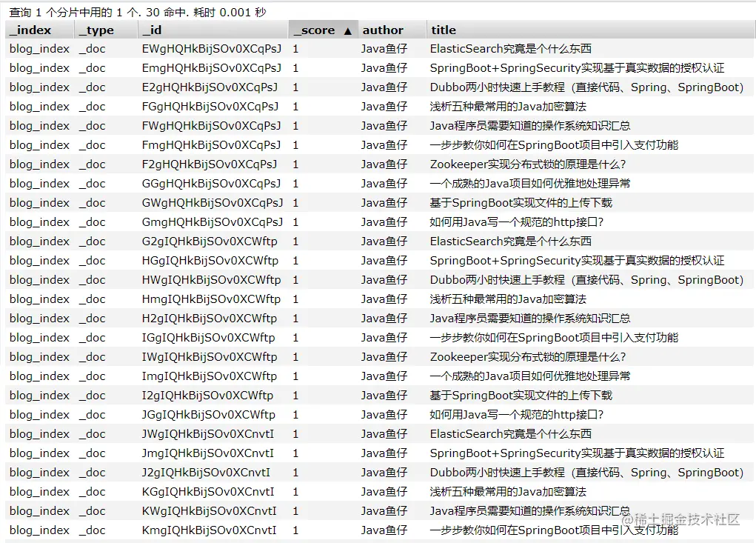Sort by the author column header
Image resolution: width=756 pixels, height=543 pixels.
click(392, 30)
